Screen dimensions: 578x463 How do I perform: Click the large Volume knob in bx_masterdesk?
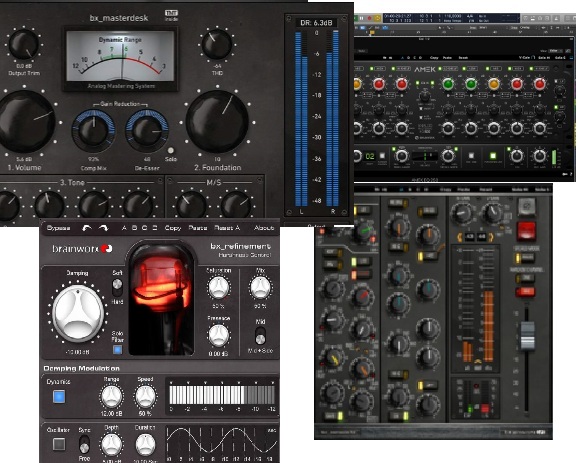pos(25,122)
